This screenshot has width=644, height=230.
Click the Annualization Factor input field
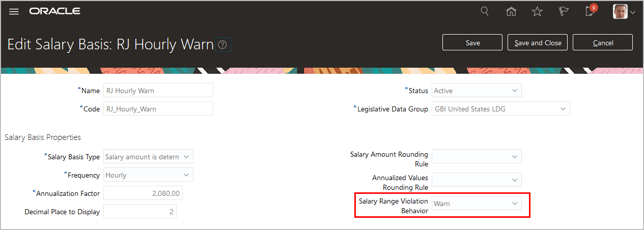(143, 193)
